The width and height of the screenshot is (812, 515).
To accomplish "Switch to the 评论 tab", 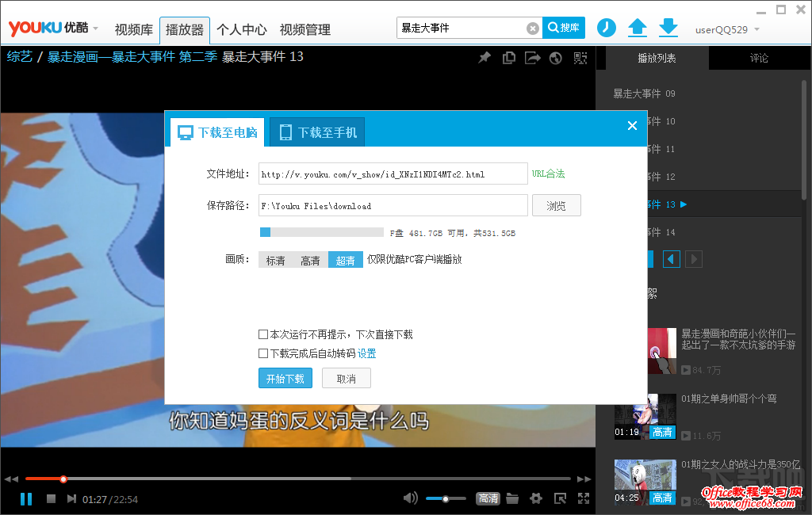I will click(x=759, y=59).
